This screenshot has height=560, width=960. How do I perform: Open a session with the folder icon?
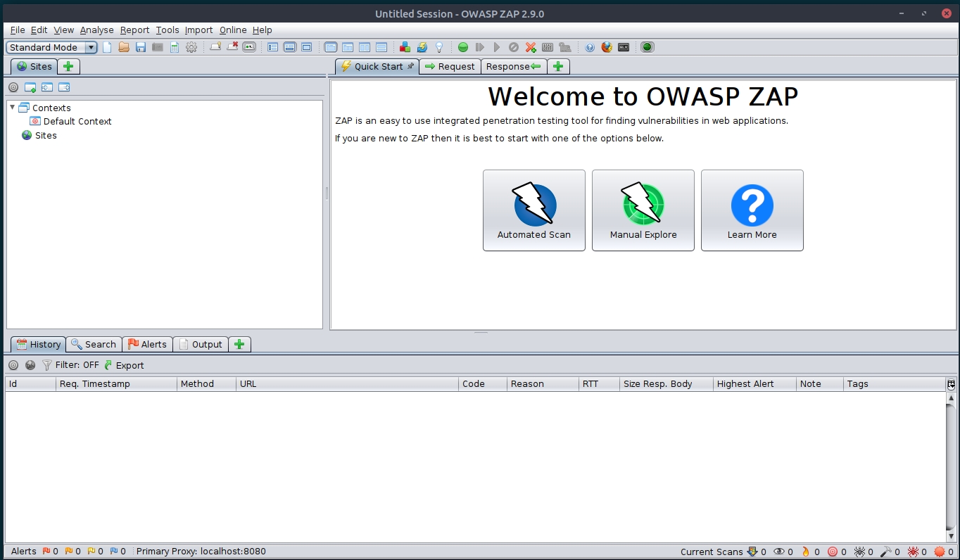tap(124, 47)
